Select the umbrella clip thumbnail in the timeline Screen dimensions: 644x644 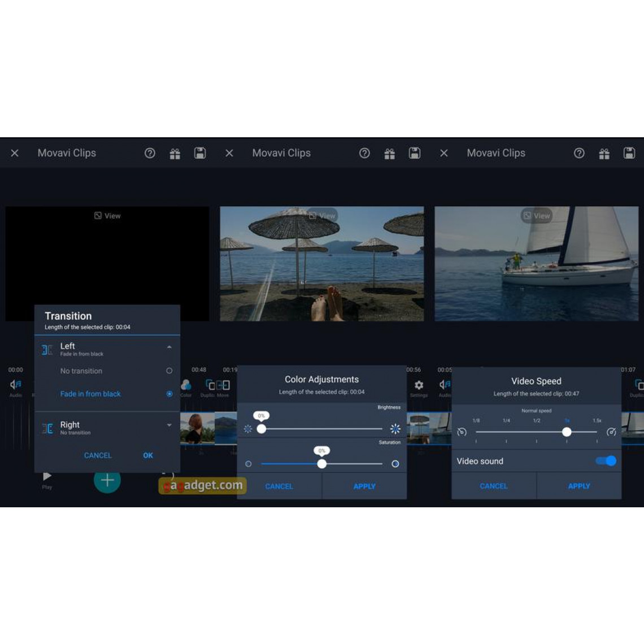click(419, 428)
